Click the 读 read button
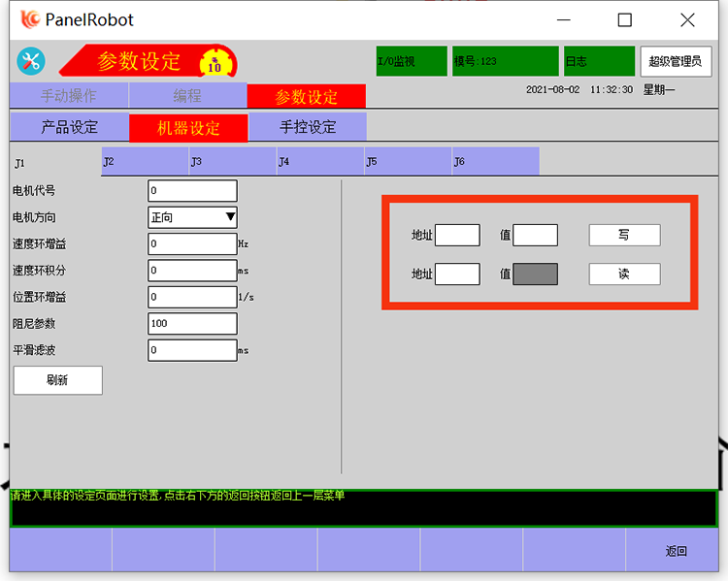 pyautogui.click(x=624, y=274)
